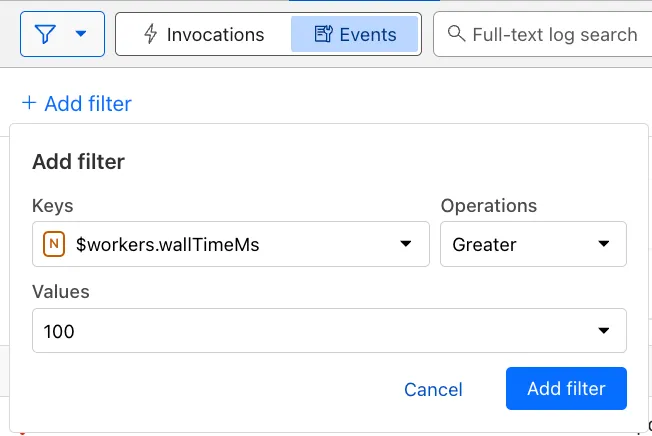Screen dimensions: 652x436
Task: Select the Events tab label
Action: (368, 35)
